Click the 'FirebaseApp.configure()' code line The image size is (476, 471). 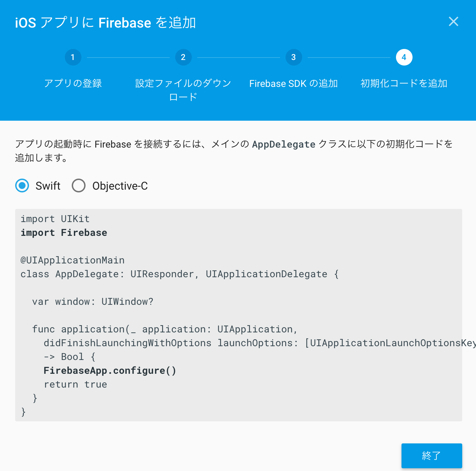[x=110, y=371]
